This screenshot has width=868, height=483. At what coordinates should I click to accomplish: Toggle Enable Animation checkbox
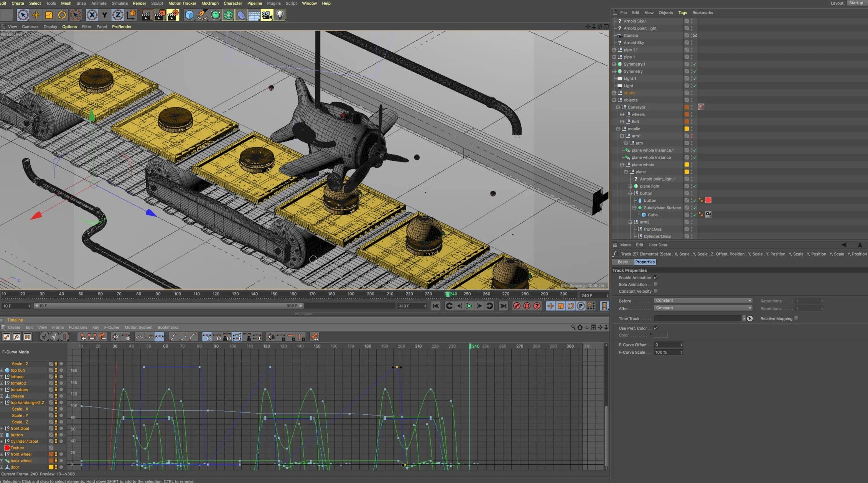click(x=656, y=277)
